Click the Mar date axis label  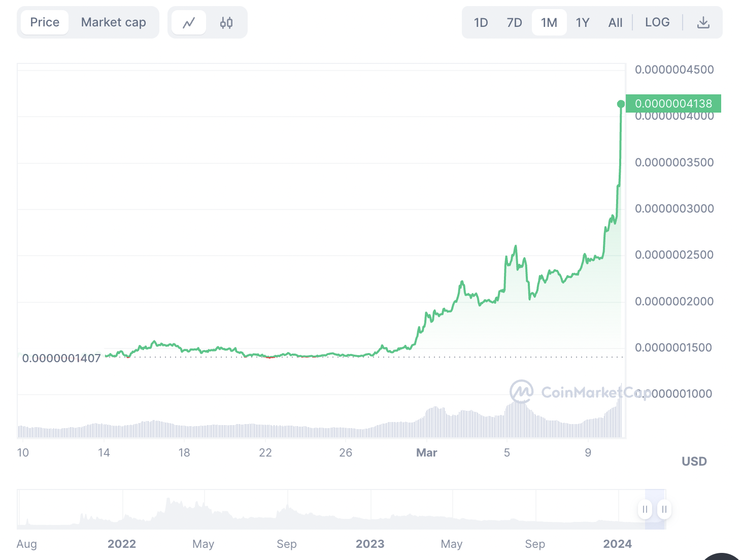click(x=426, y=452)
